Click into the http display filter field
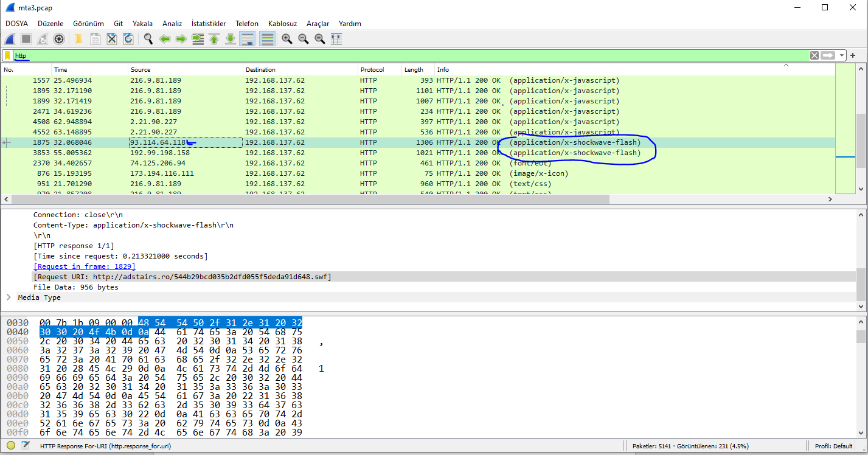 [x=411, y=55]
